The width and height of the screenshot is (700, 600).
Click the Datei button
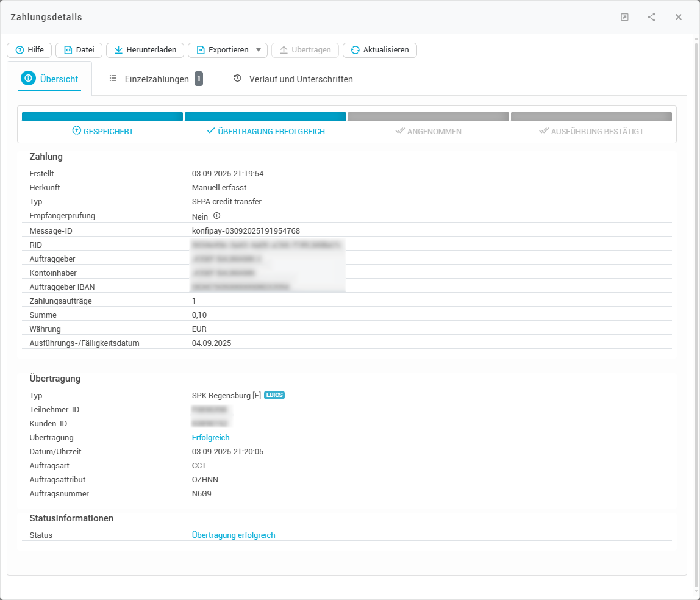click(x=79, y=50)
